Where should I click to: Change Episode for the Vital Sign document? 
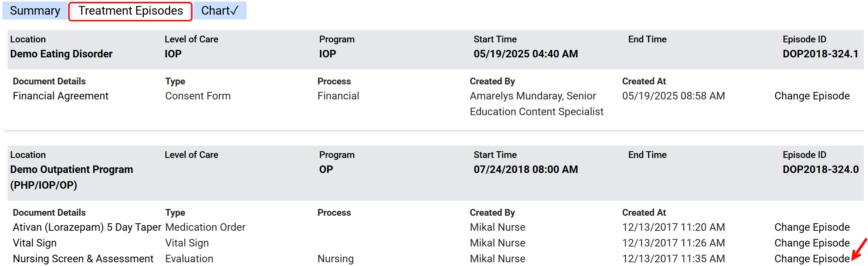tap(811, 243)
